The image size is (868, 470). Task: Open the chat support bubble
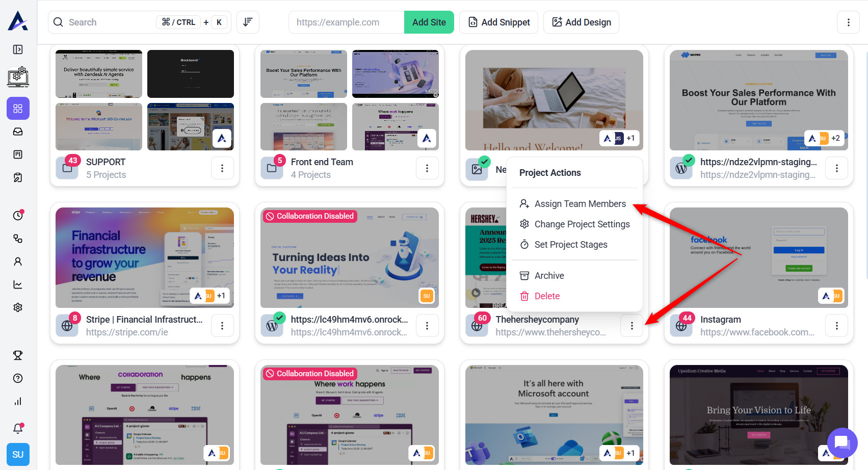pyautogui.click(x=842, y=442)
